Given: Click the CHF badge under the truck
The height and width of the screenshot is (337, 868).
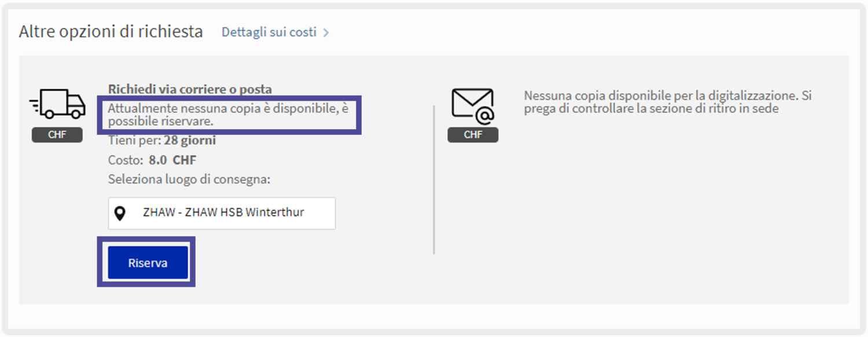Looking at the screenshot, I should coord(57,135).
